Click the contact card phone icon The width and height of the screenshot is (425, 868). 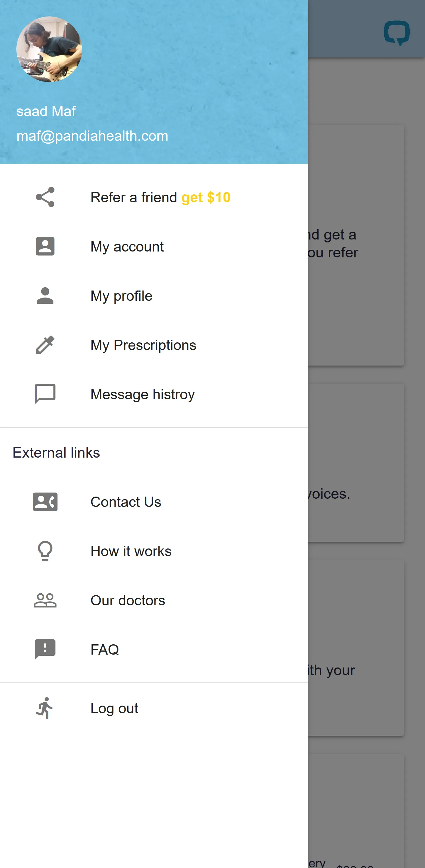tap(45, 502)
